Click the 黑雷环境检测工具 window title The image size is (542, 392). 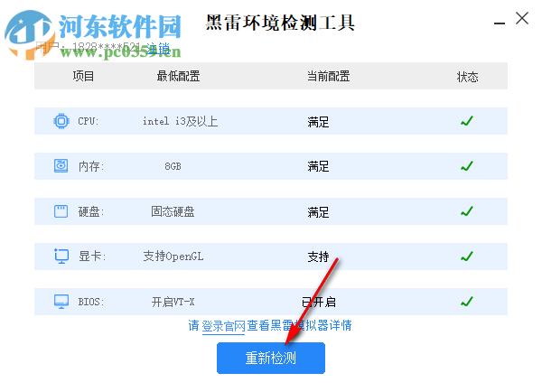coord(280,23)
